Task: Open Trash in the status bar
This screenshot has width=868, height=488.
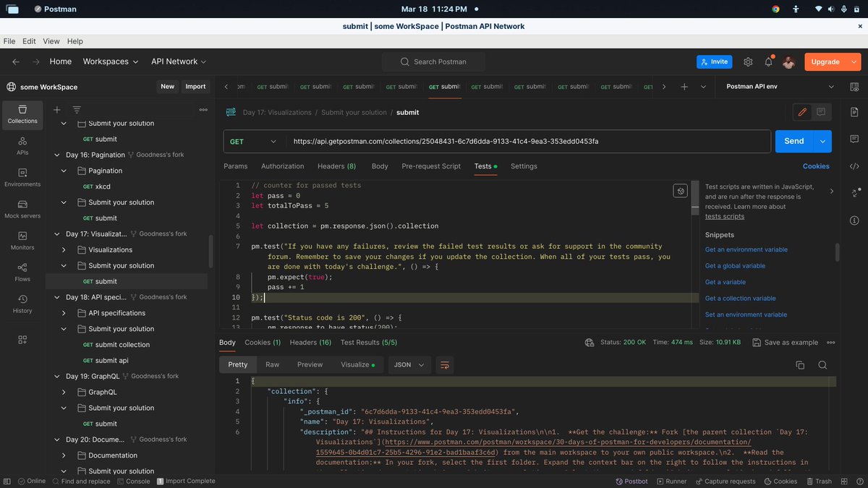Action: 817,481
